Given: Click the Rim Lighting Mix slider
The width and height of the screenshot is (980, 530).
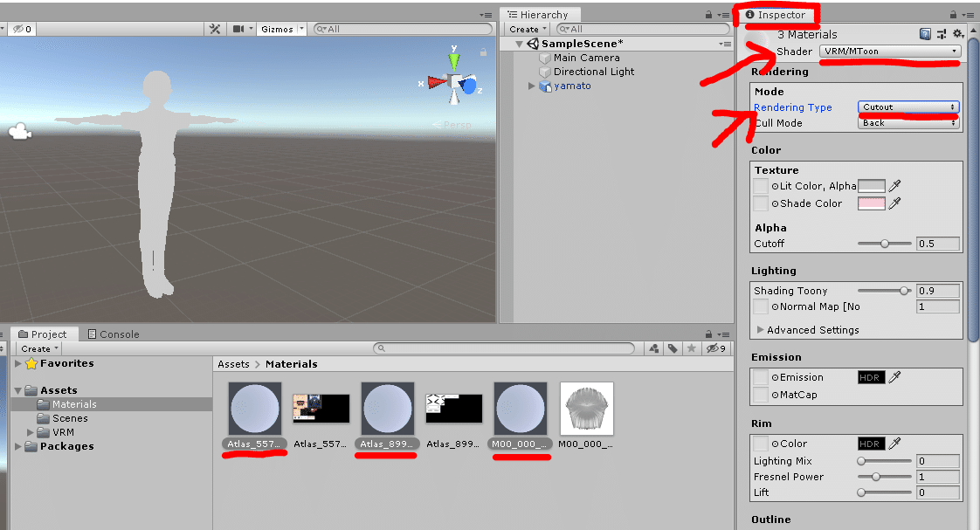Looking at the screenshot, I should (885, 461).
